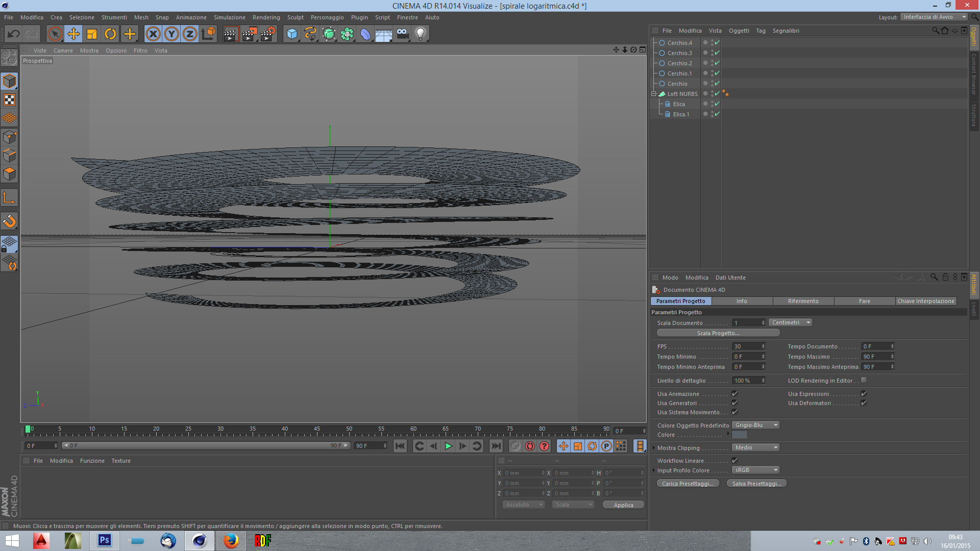This screenshot has width=980, height=551.
Task: Collapse the Loft NURBS tree item
Action: coord(654,94)
